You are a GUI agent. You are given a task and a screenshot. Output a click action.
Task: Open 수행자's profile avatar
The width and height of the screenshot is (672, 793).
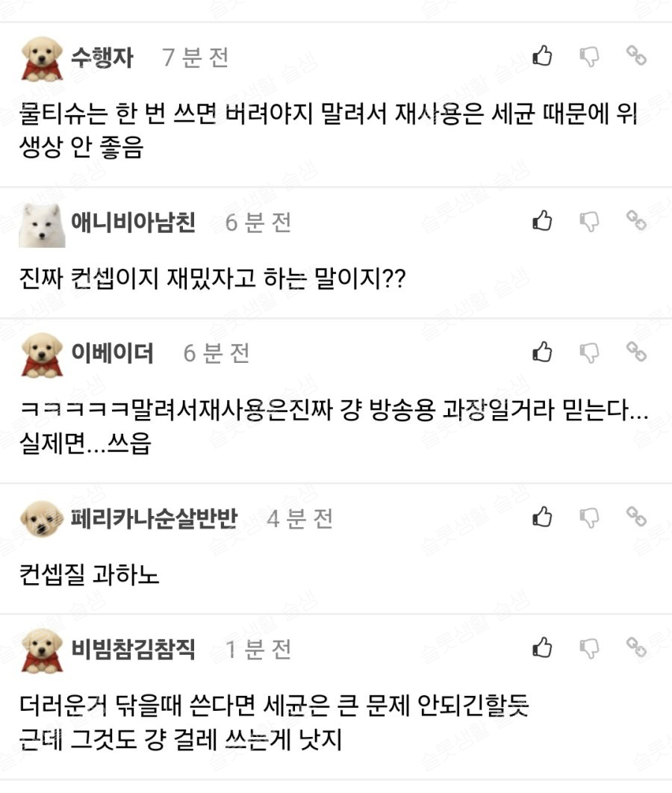pyautogui.click(x=42, y=58)
